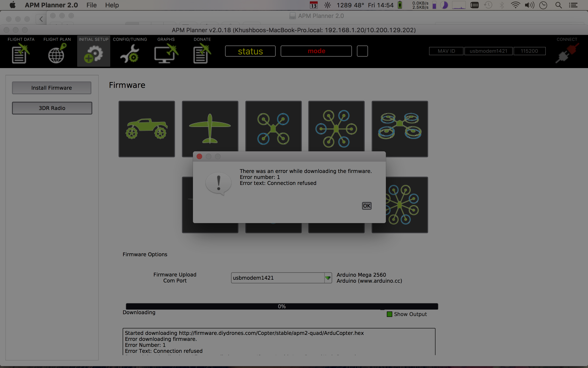Open Spotlight search in the menu bar
588x368 pixels.
pyautogui.click(x=559, y=5)
